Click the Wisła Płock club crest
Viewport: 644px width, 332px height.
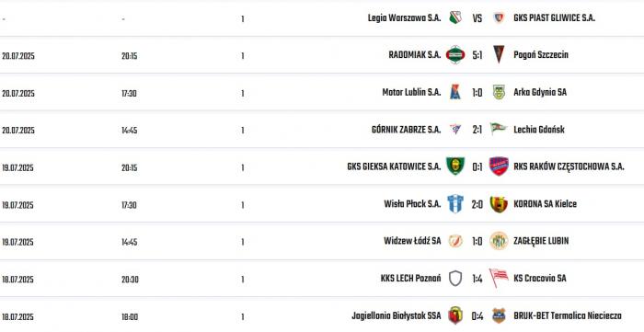point(455,203)
